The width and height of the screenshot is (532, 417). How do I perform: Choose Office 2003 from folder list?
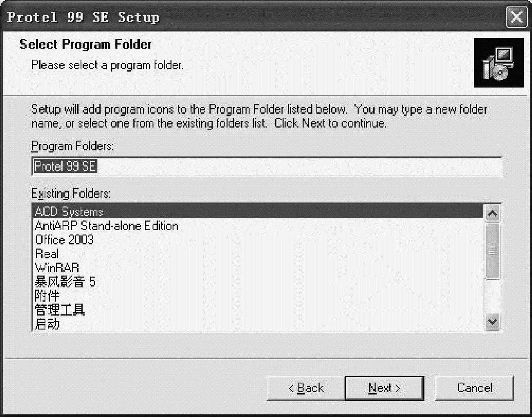tap(64, 240)
